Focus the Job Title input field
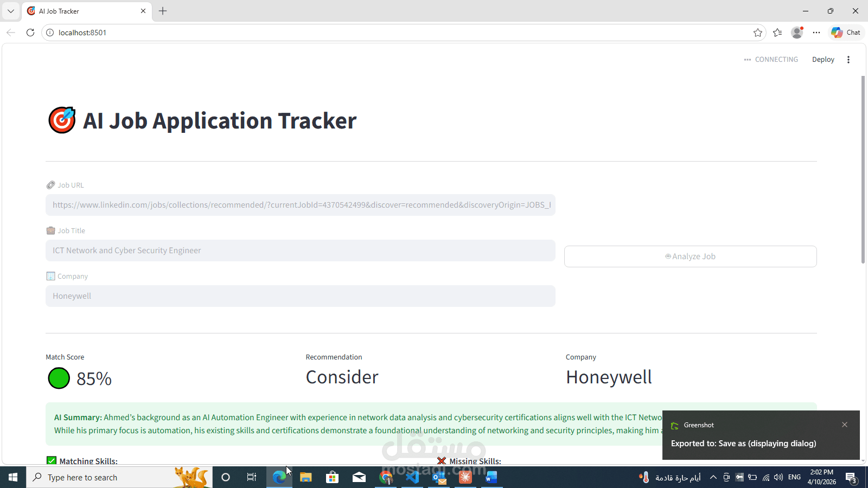 click(301, 251)
